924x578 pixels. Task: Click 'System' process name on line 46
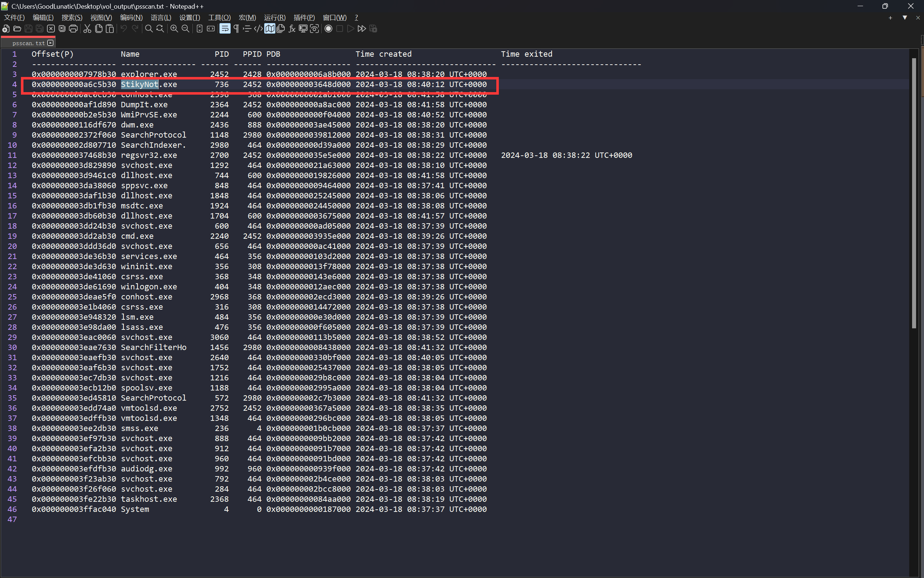click(x=135, y=509)
